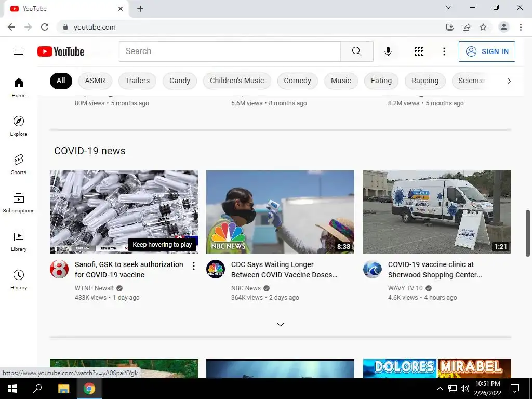Open NBC News channel avatar
This screenshot has width=532, height=399.
point(216,269)
